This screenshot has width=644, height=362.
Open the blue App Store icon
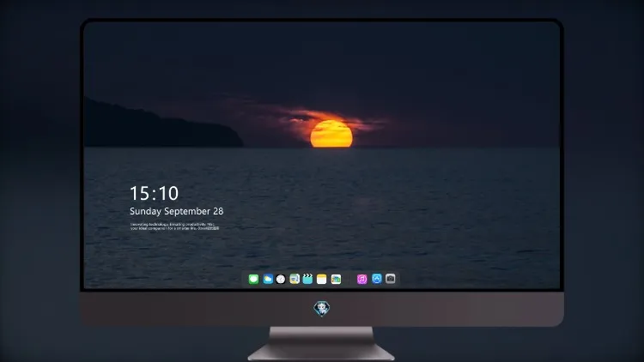click(x=377, y=279)
